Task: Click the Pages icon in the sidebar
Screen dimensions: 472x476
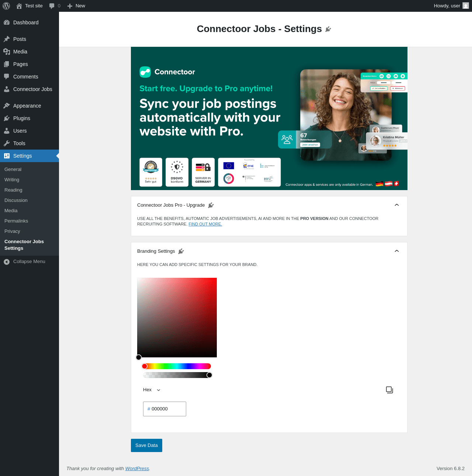Action: [7, 64]
